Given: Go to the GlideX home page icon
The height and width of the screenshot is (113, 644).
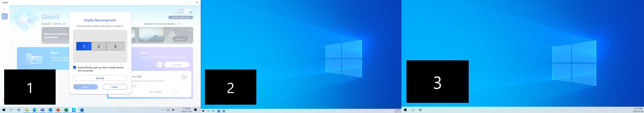Looking at the screenshot, I should pos(5,16).
